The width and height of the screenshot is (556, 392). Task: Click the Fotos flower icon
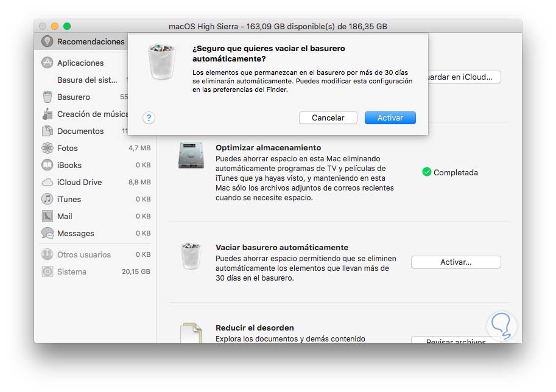click(x=47, y=148)
